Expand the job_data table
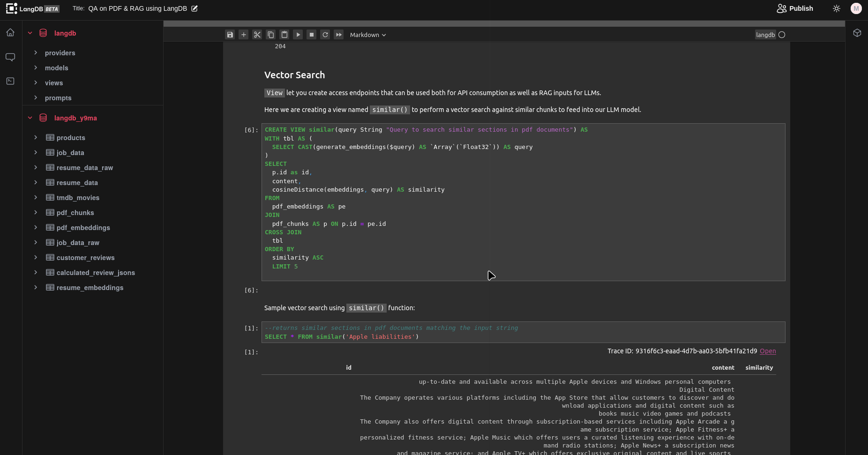Screen dimensions: 868x455 (36, 153)
